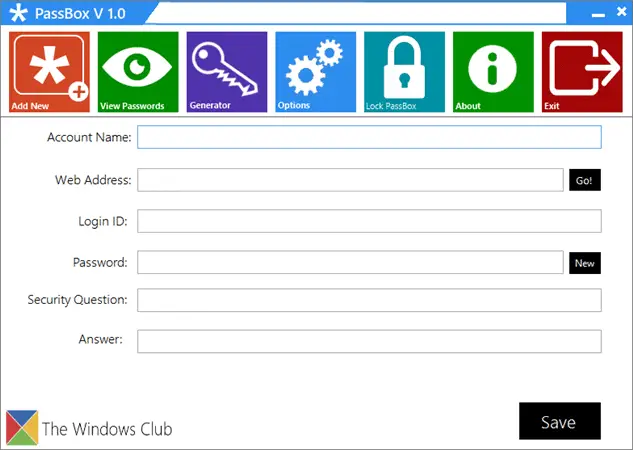
Task: Open the View Passwords eye tile
Action: coord(138,72)
